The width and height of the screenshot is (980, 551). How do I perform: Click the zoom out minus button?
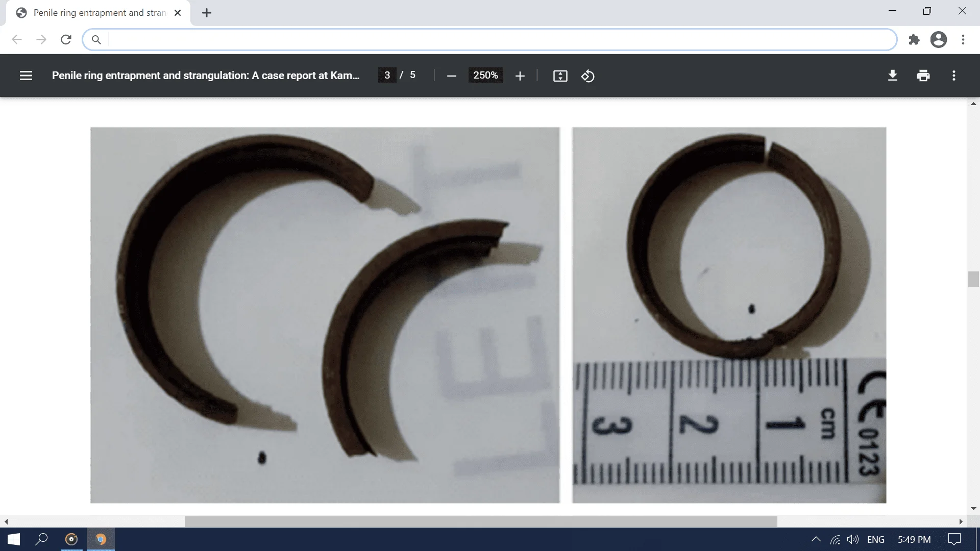pos(451,76)
